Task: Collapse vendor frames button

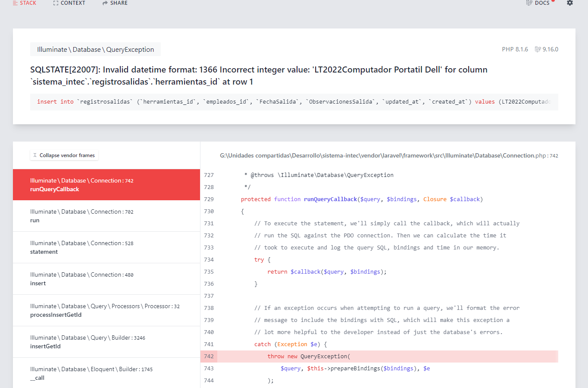Action: 64,155
